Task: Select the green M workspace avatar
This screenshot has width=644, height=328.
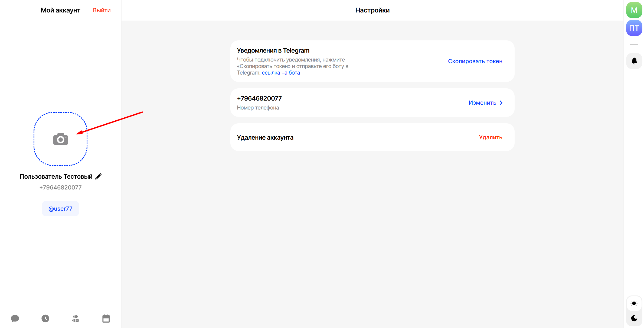Action: [634, 10]
